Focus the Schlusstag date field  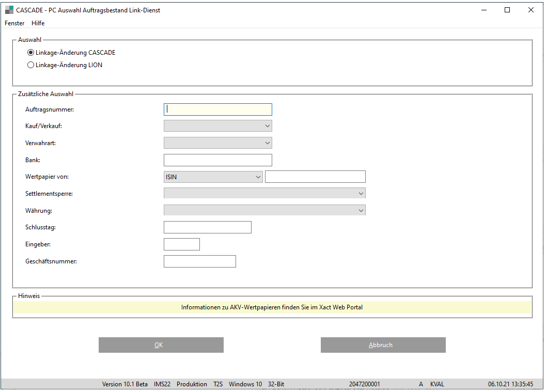(207, 227)
